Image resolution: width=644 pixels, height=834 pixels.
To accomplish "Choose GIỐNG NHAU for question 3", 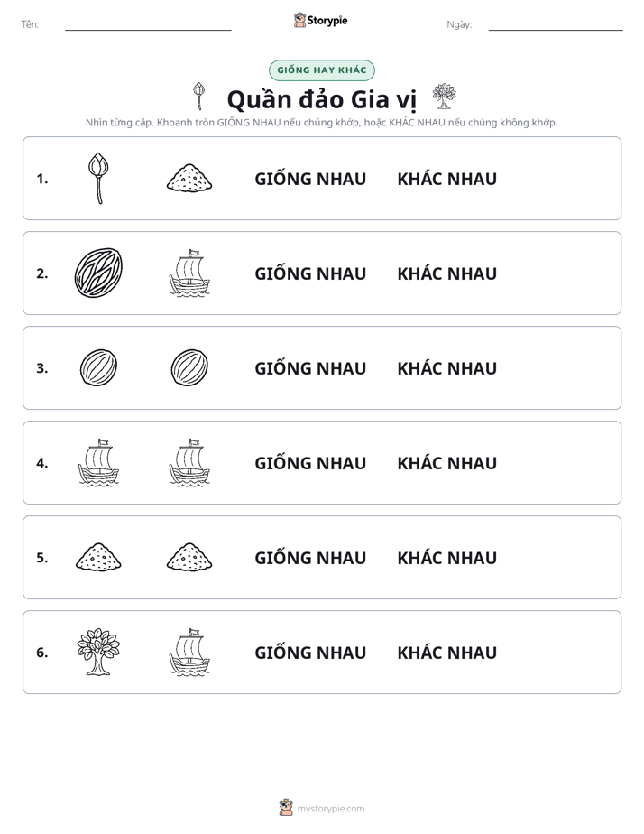I will pos(310,368).
